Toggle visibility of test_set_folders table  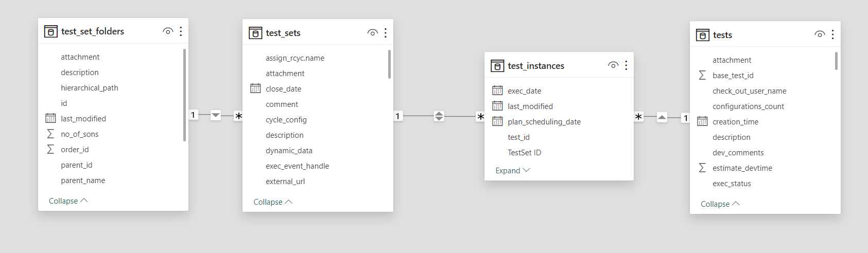click(x=168, y=31)
